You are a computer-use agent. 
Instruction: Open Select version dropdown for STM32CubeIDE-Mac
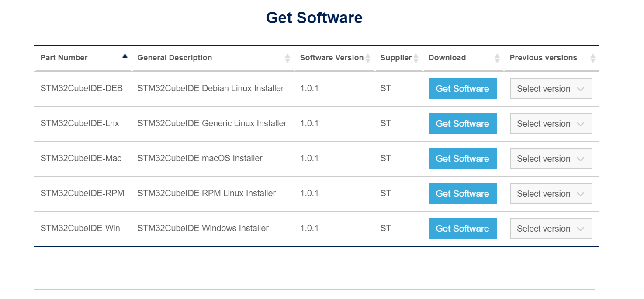click(x=551, y=159)
